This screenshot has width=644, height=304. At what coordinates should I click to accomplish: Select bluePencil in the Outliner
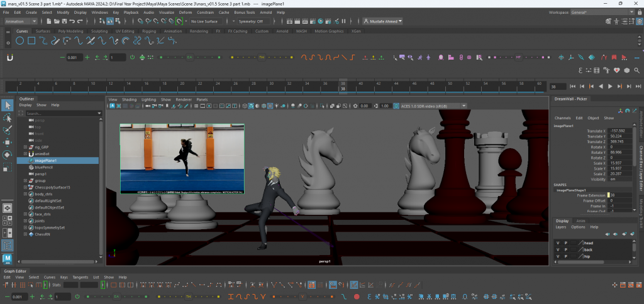[43, 167]
